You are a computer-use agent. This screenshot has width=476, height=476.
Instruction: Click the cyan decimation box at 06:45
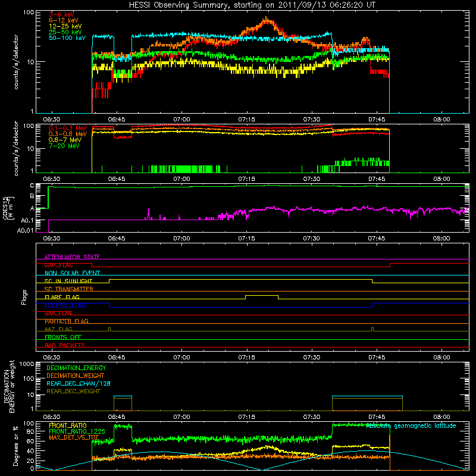[x=123, y=396]
